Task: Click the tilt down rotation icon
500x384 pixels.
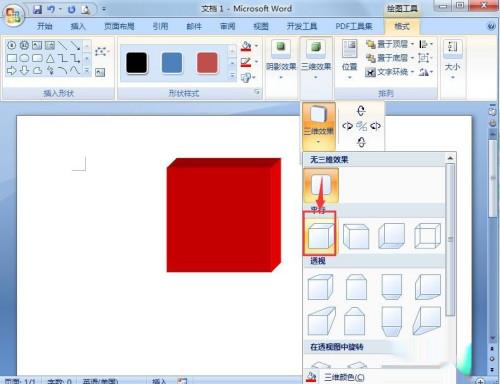Action: point(361,142)
